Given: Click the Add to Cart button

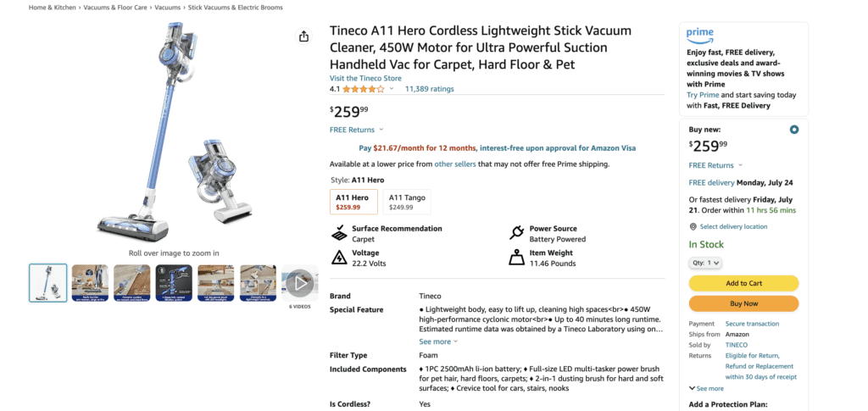Looking at the screenshot, I should tap(743, 283).
